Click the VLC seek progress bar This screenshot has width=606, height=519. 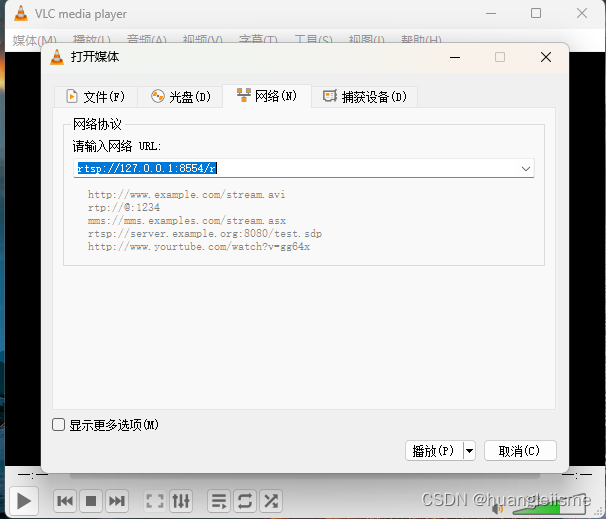tap(305, 475)
